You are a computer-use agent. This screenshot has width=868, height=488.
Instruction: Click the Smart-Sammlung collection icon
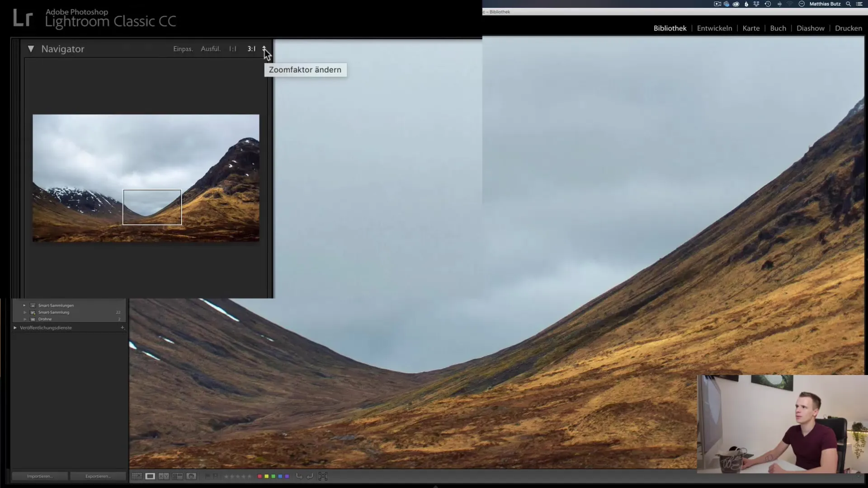(x=33, y=312)
